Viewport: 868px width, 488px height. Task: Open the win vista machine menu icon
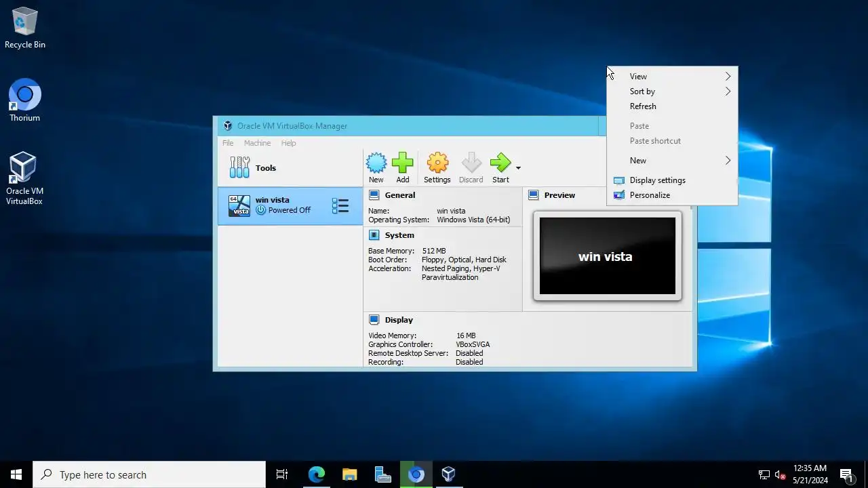pyautogui.click(x=340, y=206)
